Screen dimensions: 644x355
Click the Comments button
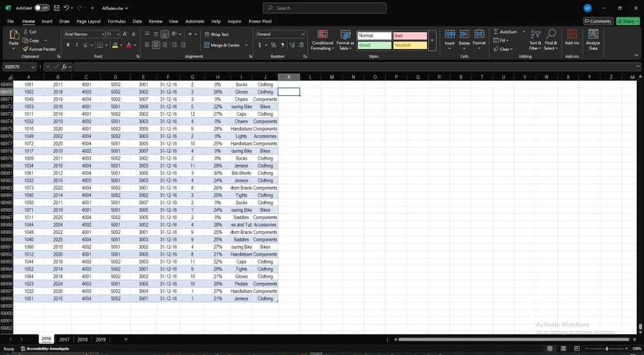[598, 21]
